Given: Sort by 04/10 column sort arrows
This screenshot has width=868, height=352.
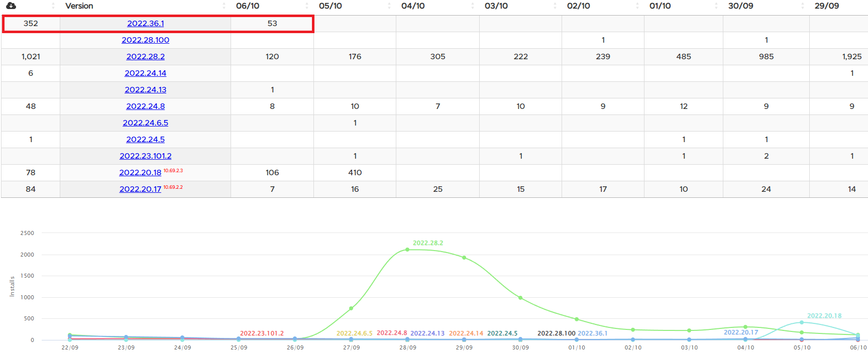Looking at the screenshot, I should click(473, 6).
